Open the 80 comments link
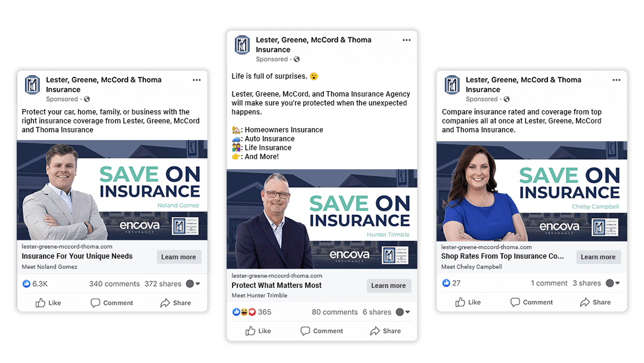Screen dimensions: 644x363 pos(335,312)
